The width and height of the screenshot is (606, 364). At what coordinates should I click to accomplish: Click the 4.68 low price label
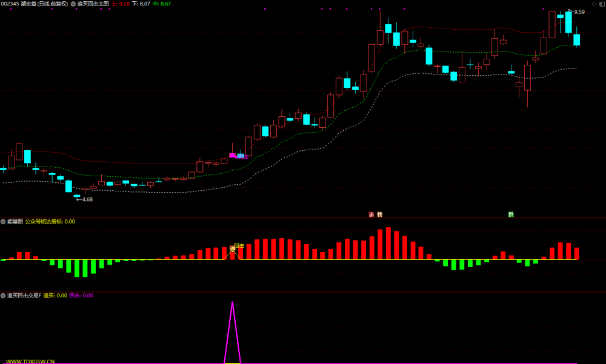[87, 199]
